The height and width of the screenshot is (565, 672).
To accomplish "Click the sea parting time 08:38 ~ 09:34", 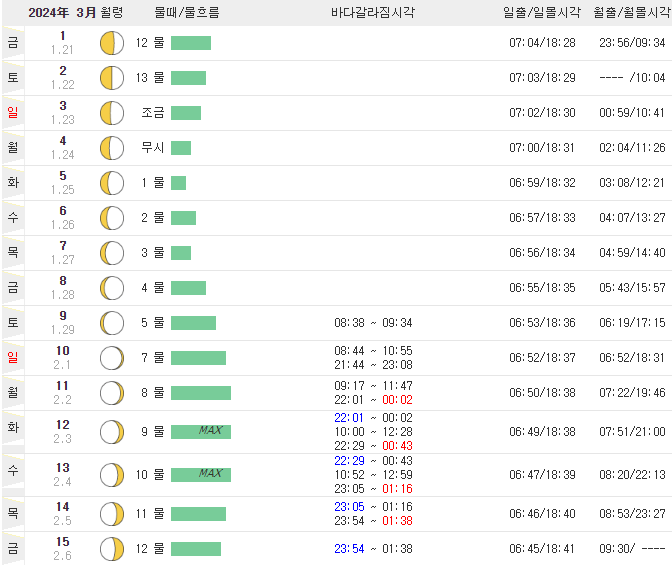I will (x=373, y=323).
